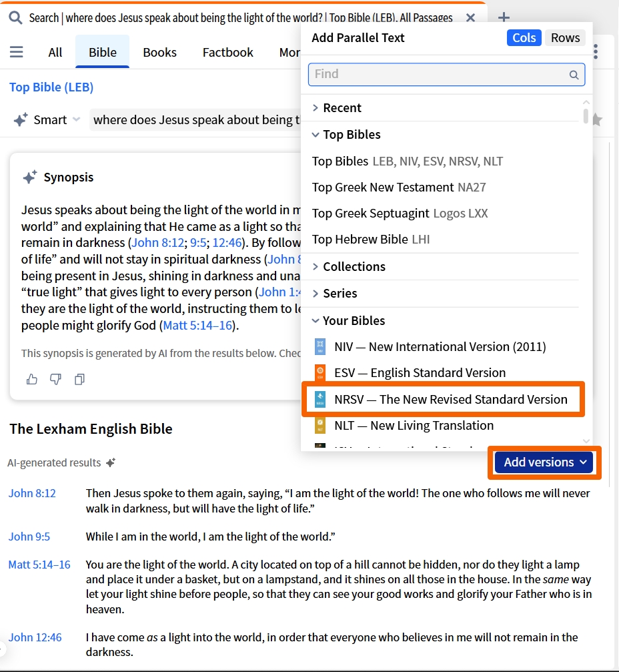The width and height of the screenshot is (619, 672).
Task: Select Top Greek Septuagint Logos LXX
Action: click(400, 214)
